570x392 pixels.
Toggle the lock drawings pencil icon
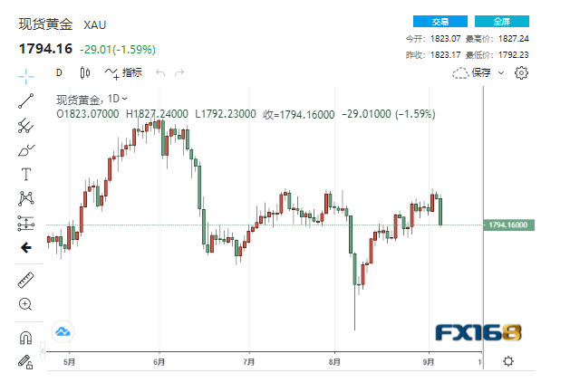pos(25,361)
